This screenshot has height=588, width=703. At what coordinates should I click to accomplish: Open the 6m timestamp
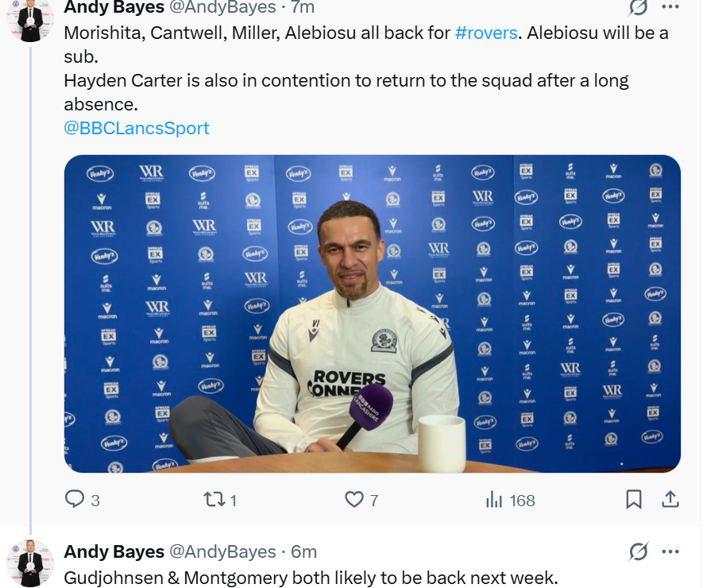pyautogui.click(x=303, y=551)
